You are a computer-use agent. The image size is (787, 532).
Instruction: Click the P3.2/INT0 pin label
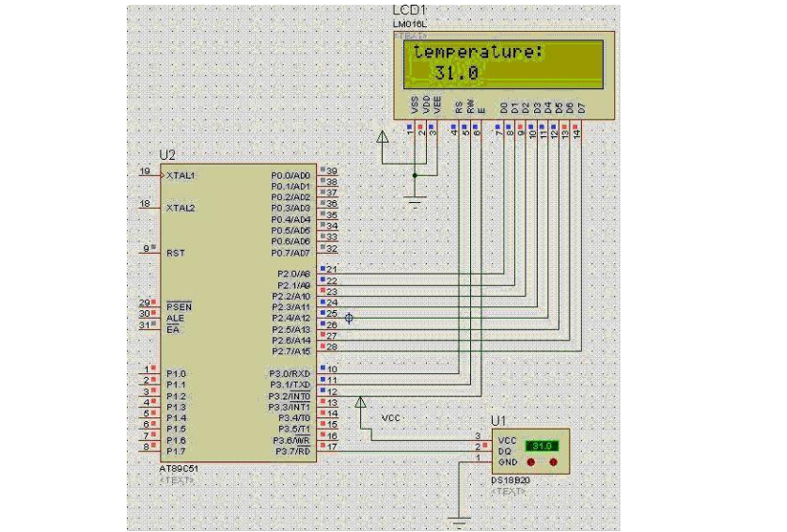[x=290, y=397]
